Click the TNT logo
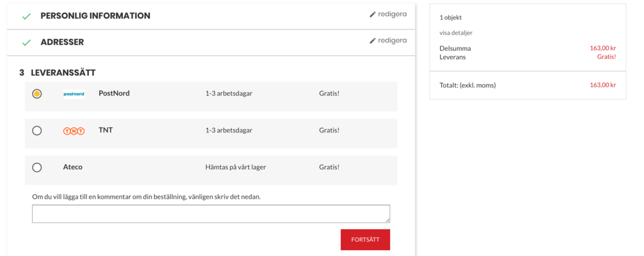The width and height of the screenshot is (644, 256). (x=74, y=131)
